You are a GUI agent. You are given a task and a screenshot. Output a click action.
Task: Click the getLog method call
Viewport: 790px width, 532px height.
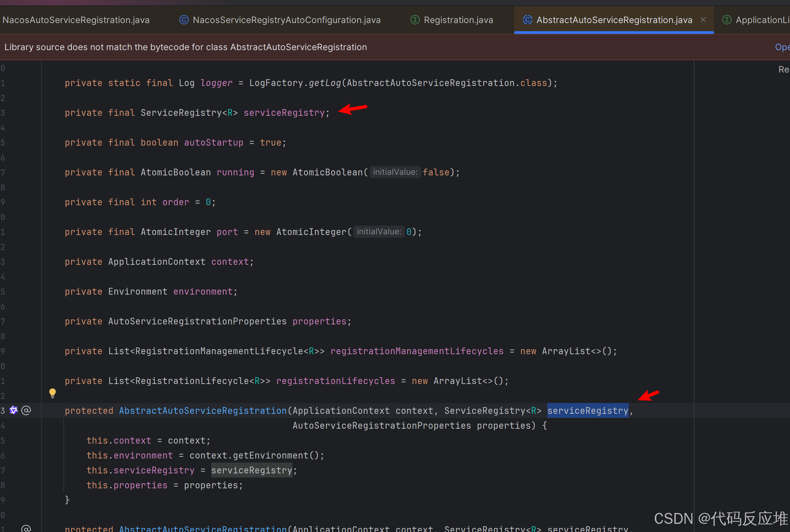click(x=325, y=83)
